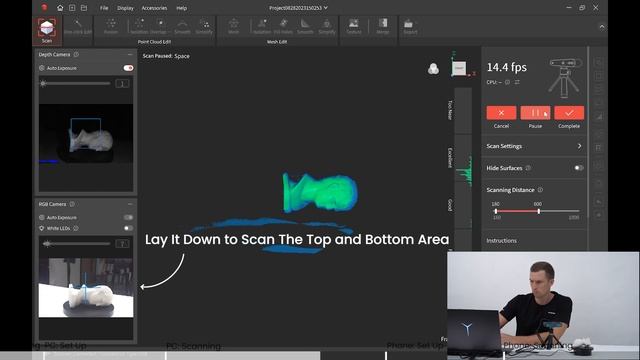640x360 pixels.
Task: Collapse RGB Camera panel
Action: coord(130,204)
